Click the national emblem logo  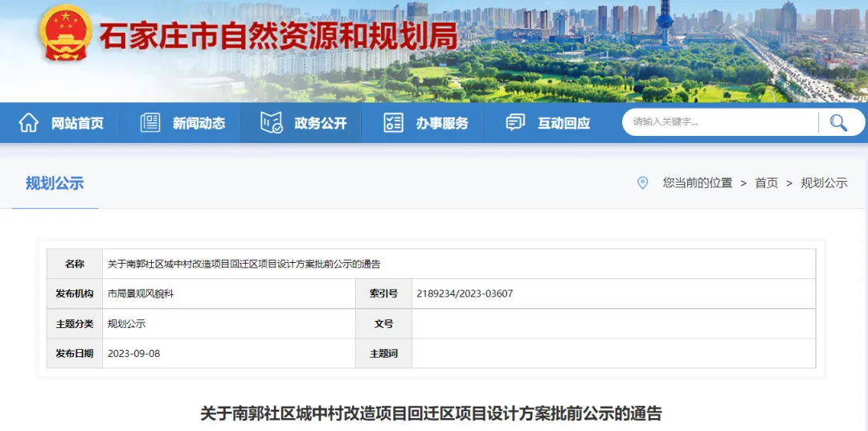[65, 33]
